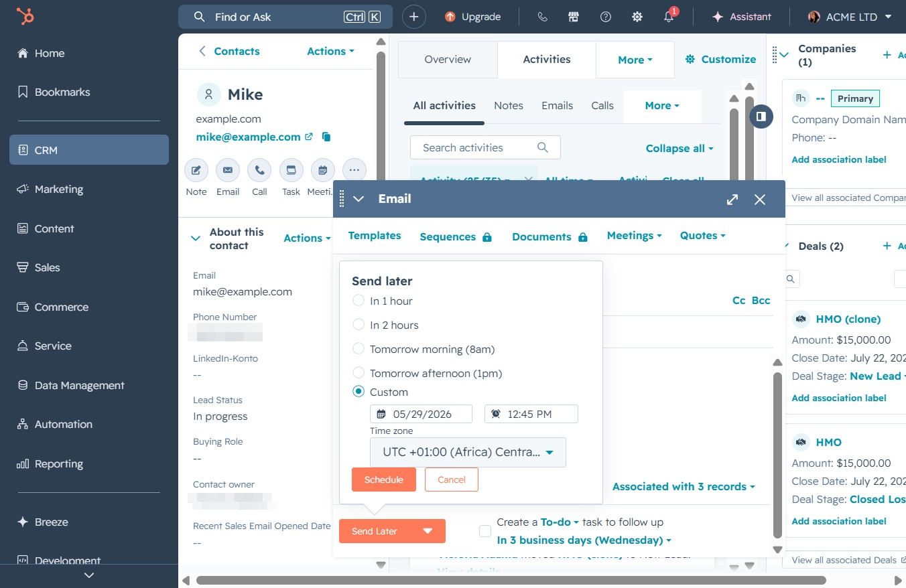Close the Email composer window

point(759,199)
